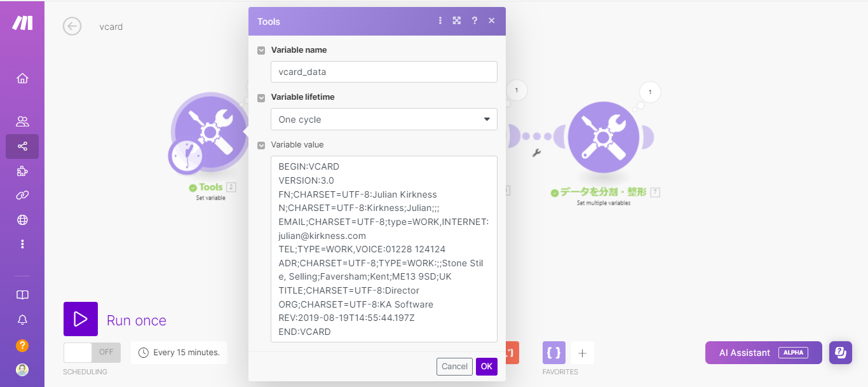Viewport: 868px width, 387px height.
Task: Open the Webhooks globe icon
Action: pos(22,220)
